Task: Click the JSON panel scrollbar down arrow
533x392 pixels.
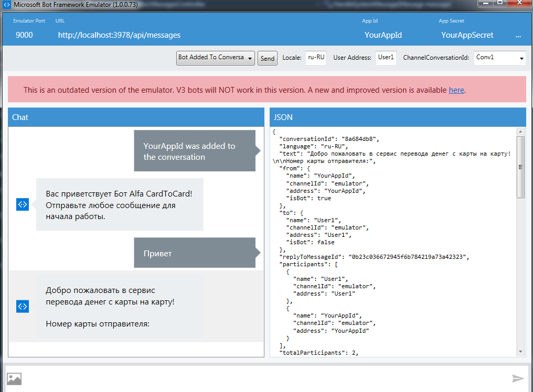Action: point(520,352)
